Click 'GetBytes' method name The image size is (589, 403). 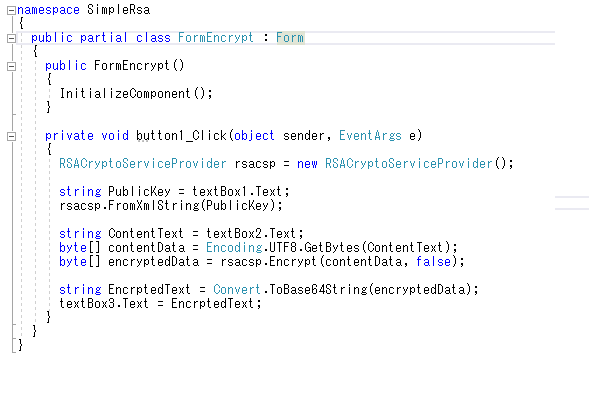tap(332, 248)
